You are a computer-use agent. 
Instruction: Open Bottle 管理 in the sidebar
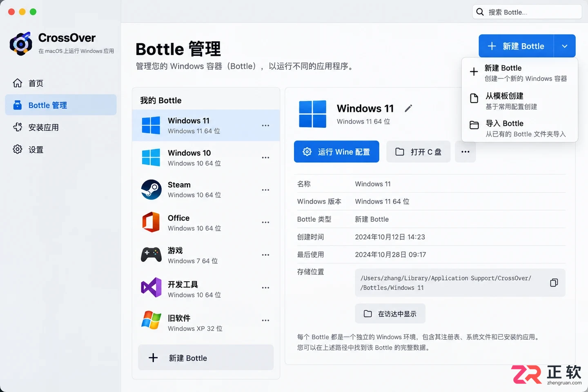click(61, 105)
